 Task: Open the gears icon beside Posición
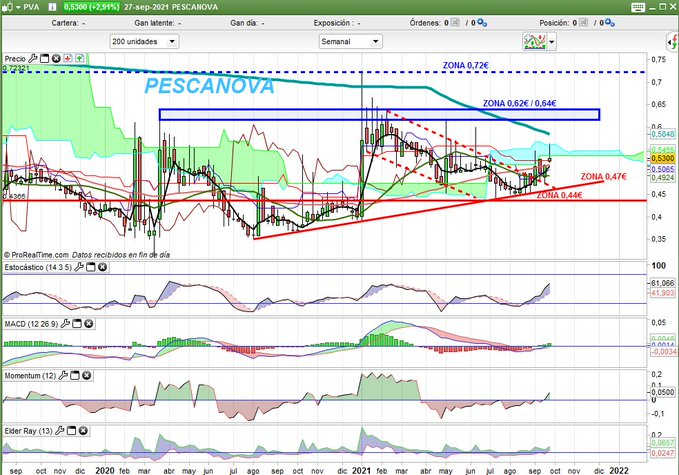click(x=610, y=23)
